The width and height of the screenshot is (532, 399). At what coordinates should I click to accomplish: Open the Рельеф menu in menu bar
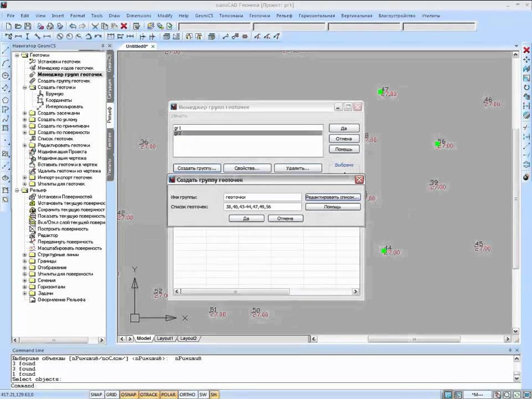click(x=284, y=16)
